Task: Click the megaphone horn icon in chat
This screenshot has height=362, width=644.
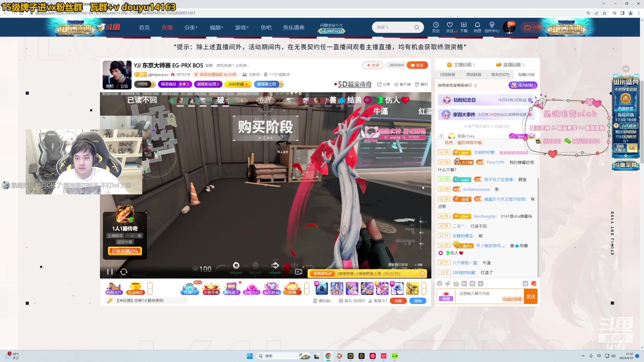Action: pyautogui.click(x=448, y=284)
